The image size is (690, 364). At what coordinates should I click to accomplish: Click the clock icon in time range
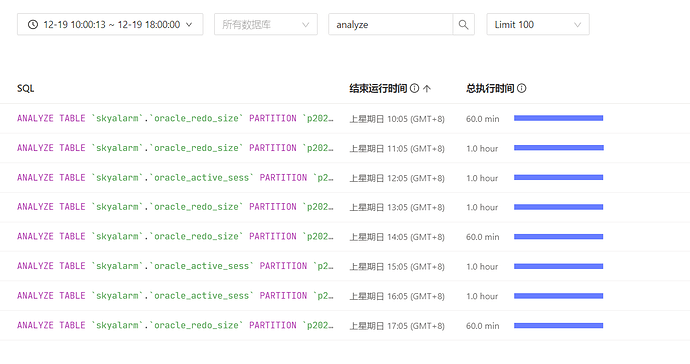pyautogui.click(x=33, y=25)
